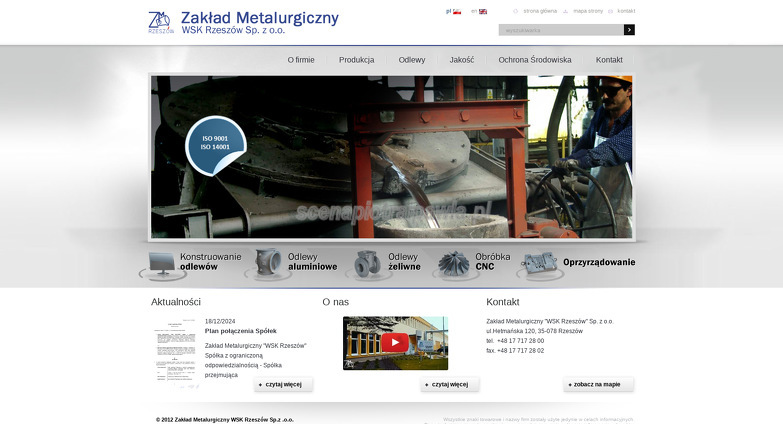Click the ISO 9001 ISO 14001 badge
The image size is (783, 424).
(x=216, y=145)
